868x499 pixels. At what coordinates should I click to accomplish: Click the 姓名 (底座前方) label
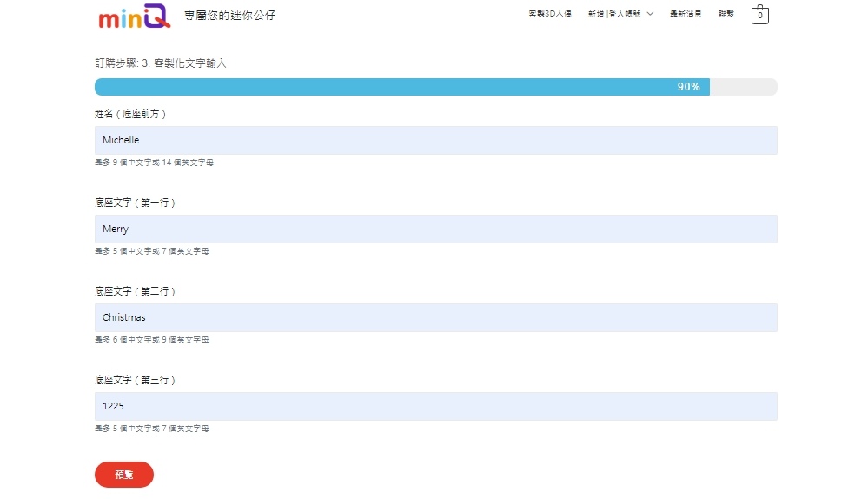pyautogui.click(x=130, y=114)
